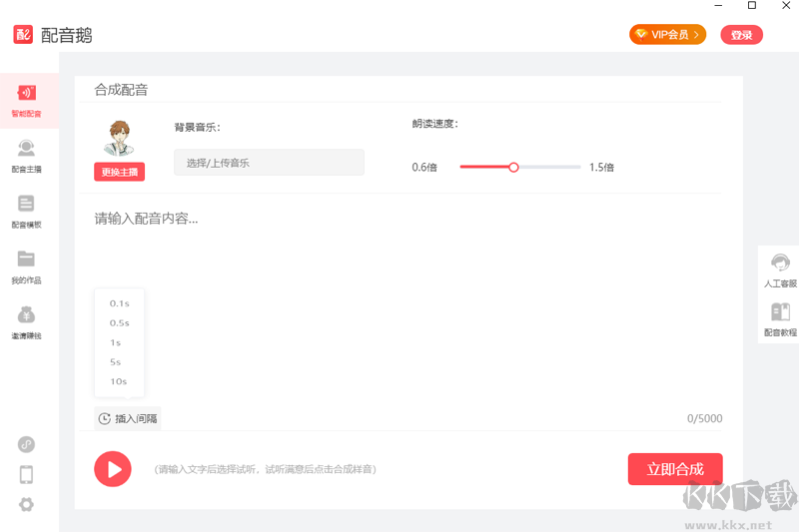The width and height of the screenshot is (799, 532).
Task: Open settings gear in sidebar bottom
Action: 27,504
